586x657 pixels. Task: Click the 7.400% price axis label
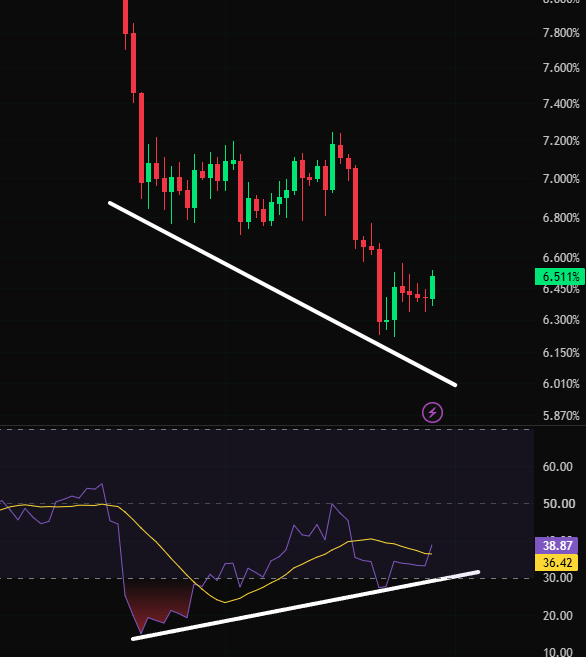click(561, 103)
